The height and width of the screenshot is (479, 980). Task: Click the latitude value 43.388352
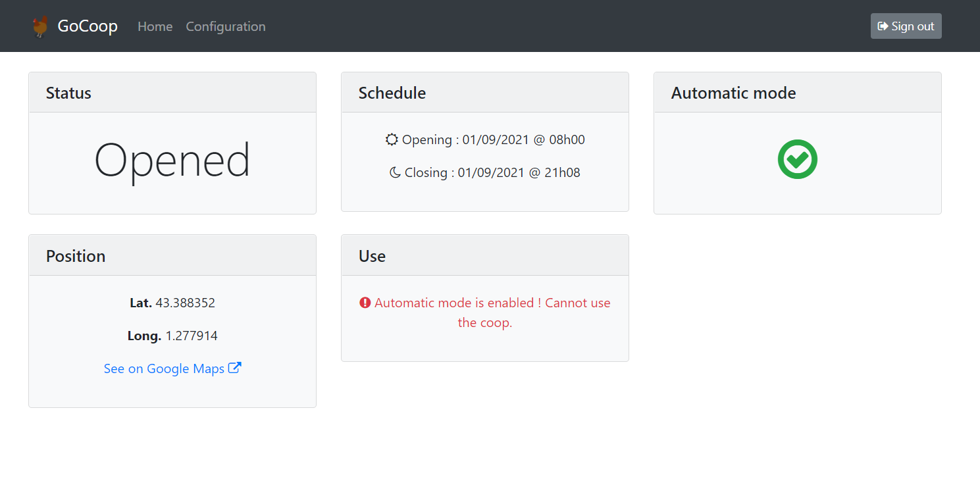(186, 303)
